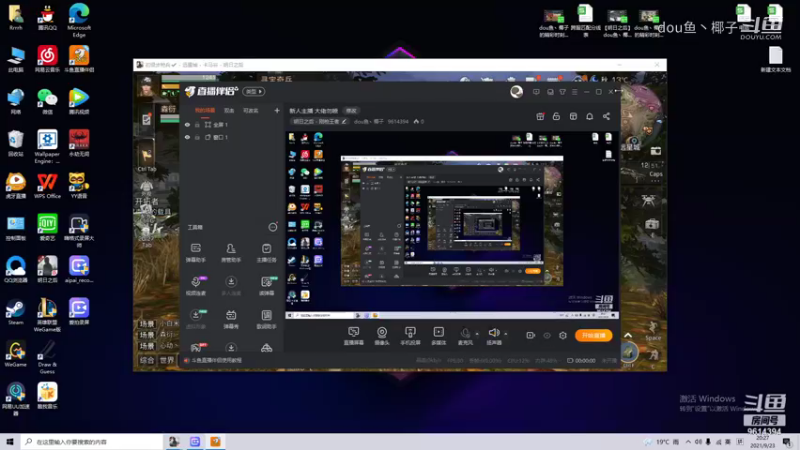Open the text document file on desktop right
800x450 pixels.
tap(776, 60)
